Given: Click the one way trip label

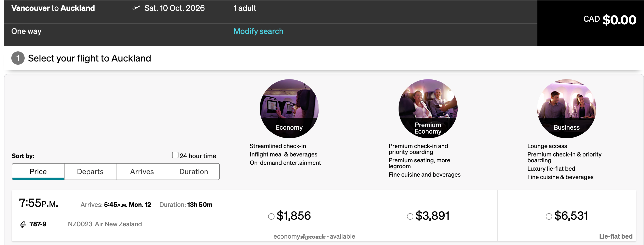Looking at the screenshot, I should click(26, 31).
